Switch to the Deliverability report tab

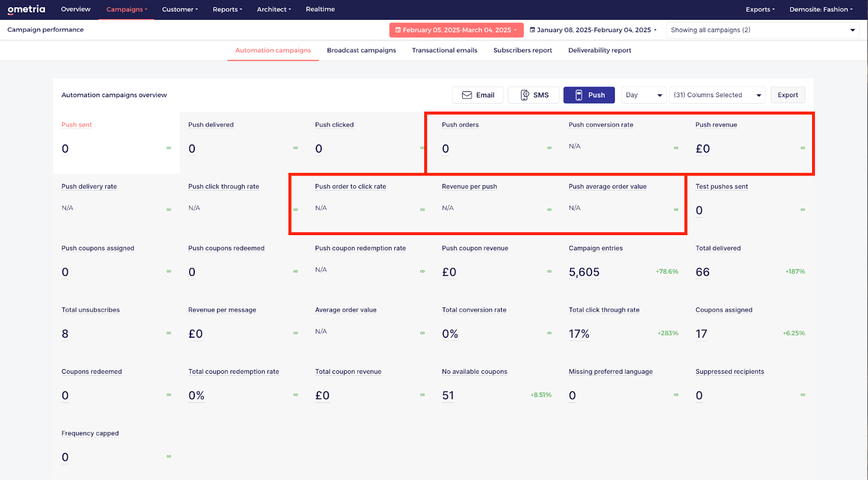click(599, 50)
